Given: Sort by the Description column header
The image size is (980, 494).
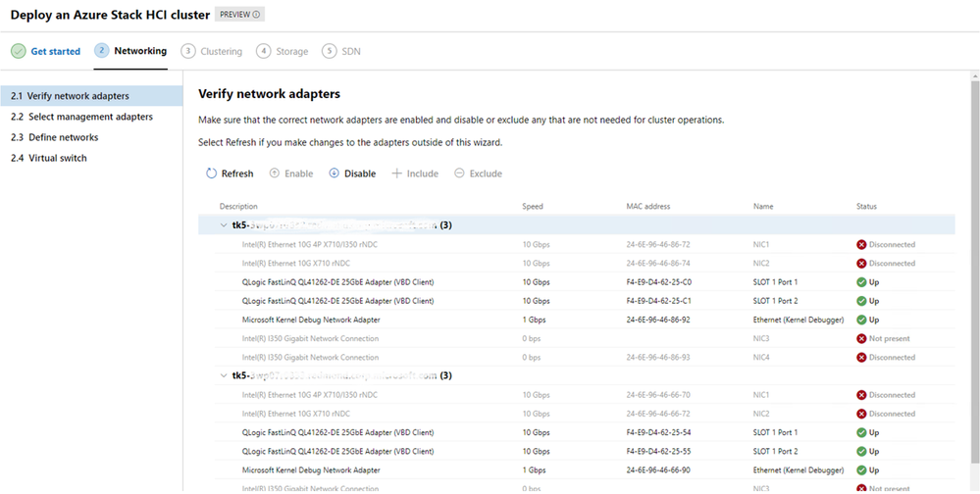Looking at the screenshot, I should (x=238, y=206).
